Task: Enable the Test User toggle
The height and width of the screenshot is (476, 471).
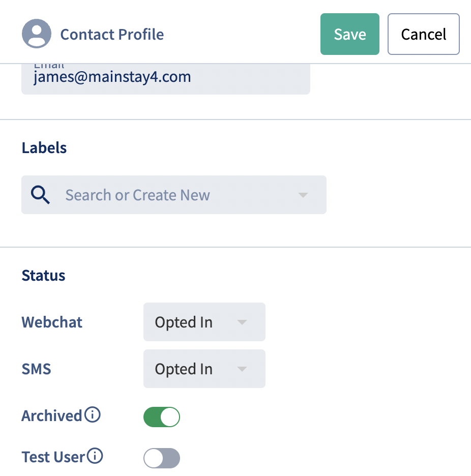Action: click(x=162, y=458)
